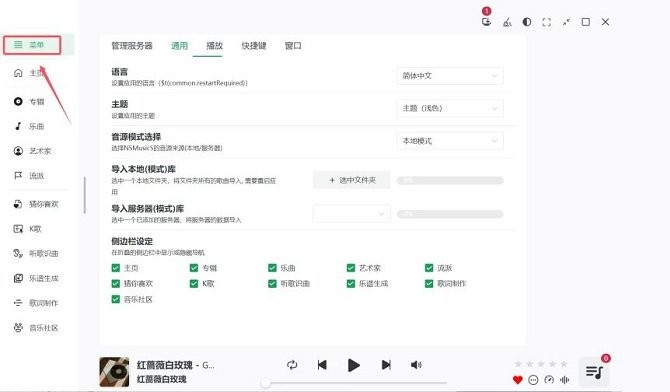Click the repeat mode icon

[292, 365]
